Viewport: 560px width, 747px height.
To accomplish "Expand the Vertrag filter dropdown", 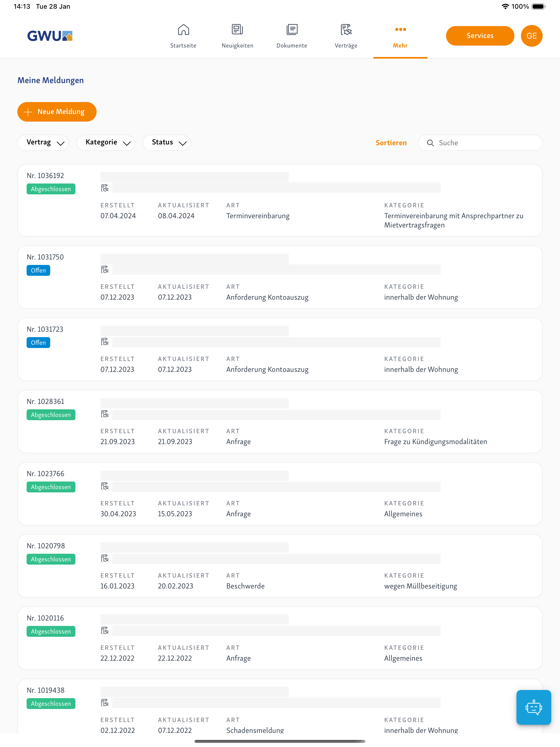I will pos(43,143).
